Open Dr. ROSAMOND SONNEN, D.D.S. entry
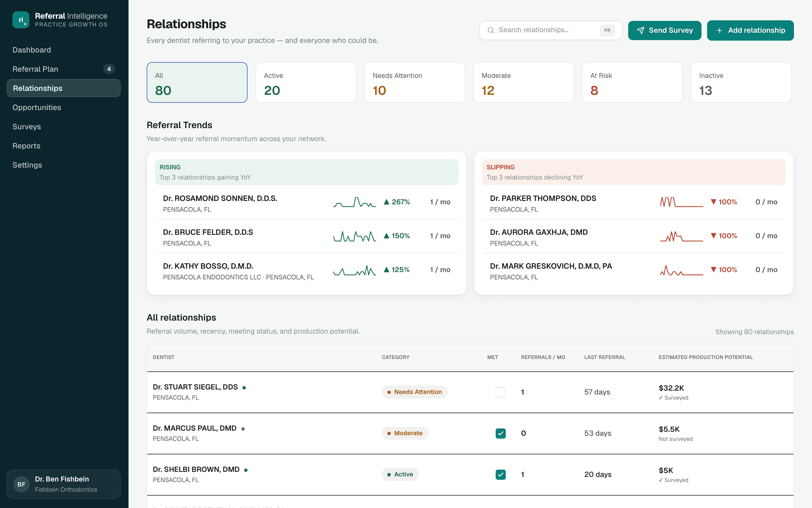Screen dimensions: 812x508 click(306, 203)
